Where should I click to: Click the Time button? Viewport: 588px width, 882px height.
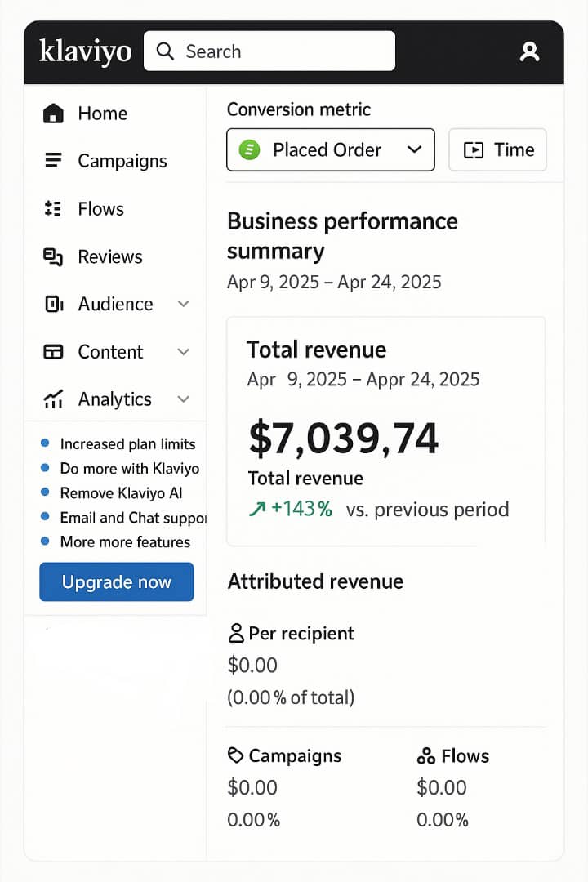(x=497, y=149)
